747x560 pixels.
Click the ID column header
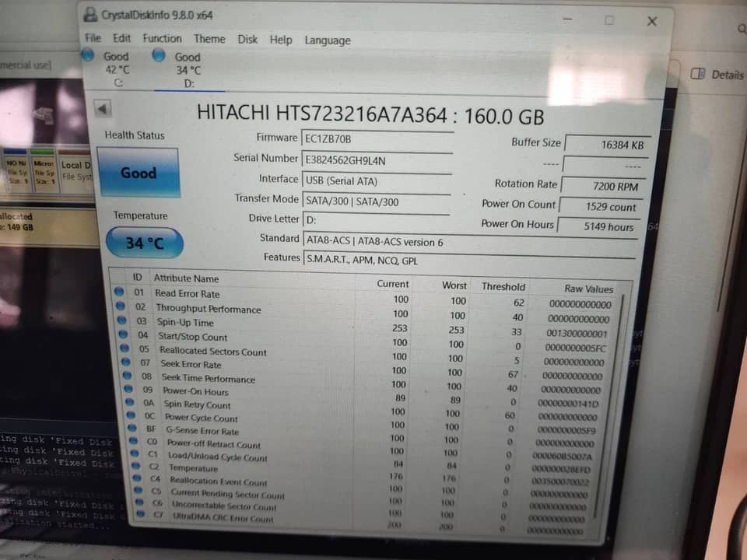coord(137,277)
